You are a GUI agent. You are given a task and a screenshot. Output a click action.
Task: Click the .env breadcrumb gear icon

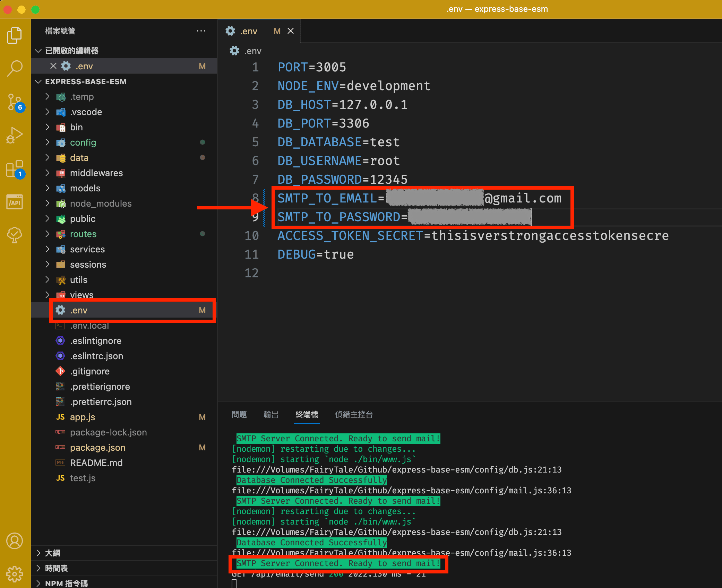coord(234,51)
